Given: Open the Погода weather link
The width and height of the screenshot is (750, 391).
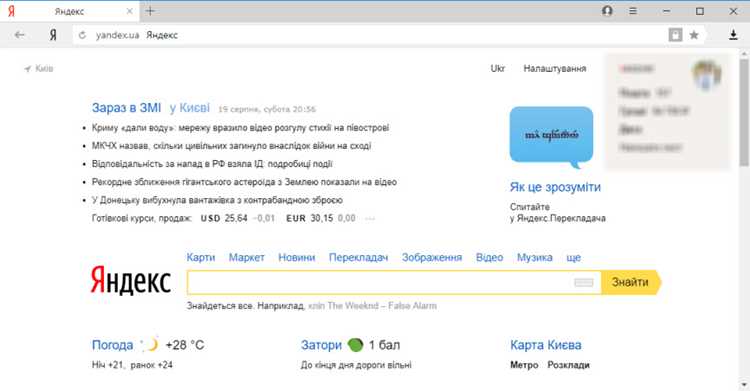Looking at the screenshot, I should pos(112,345).
